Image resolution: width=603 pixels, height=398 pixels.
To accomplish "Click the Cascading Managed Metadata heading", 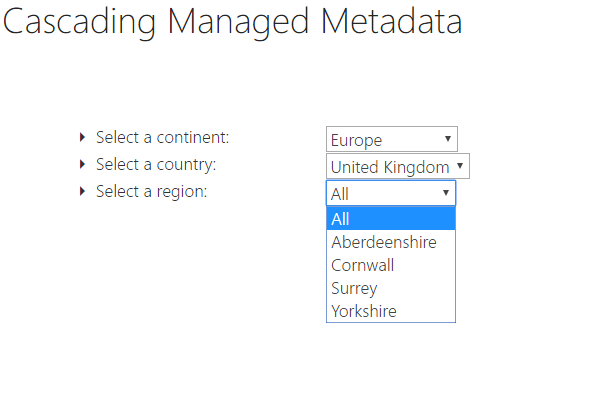I will tap(232, 22).
